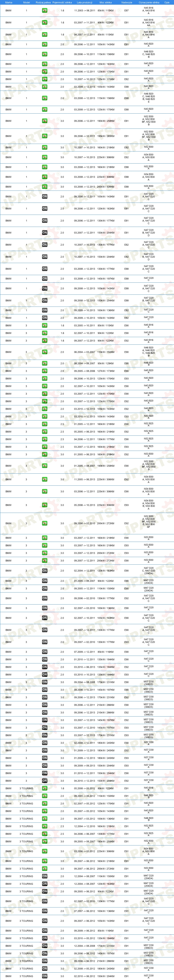The height and width of the screenshot is (980, 174).
Task: Select the 3 TOURING 180kW / 245KM power cell
Action: [105, 969]
